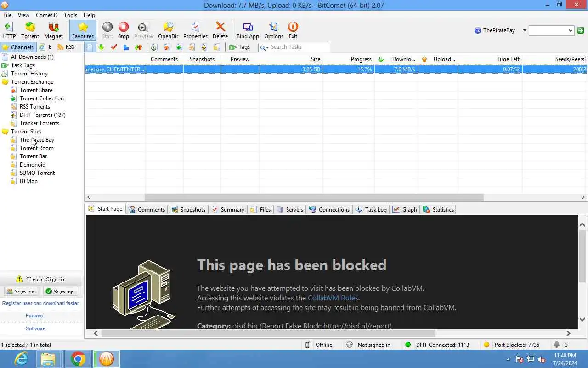Switch to the Connections tab
Viewport: 588px width, 368px height.
pos(329,209)
